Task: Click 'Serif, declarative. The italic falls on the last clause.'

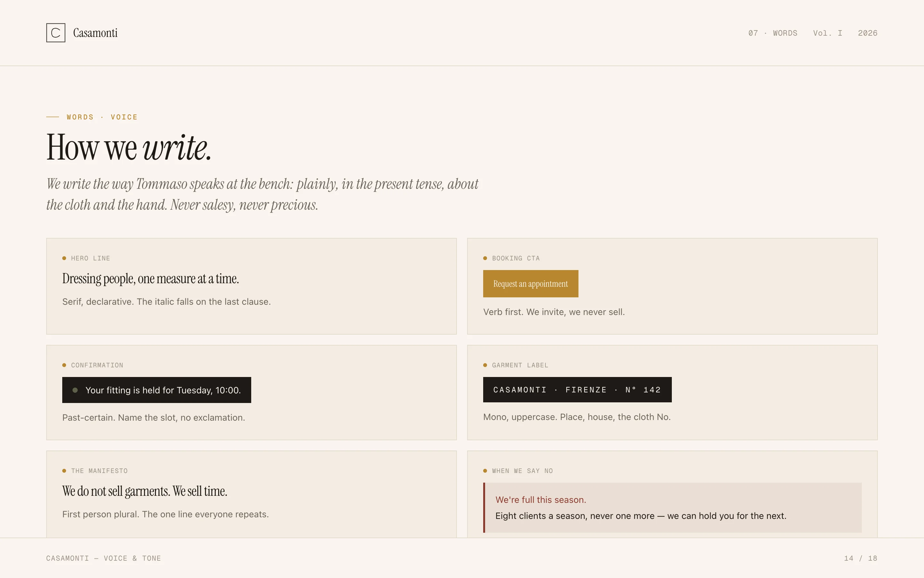Action: tap(167, 302)
